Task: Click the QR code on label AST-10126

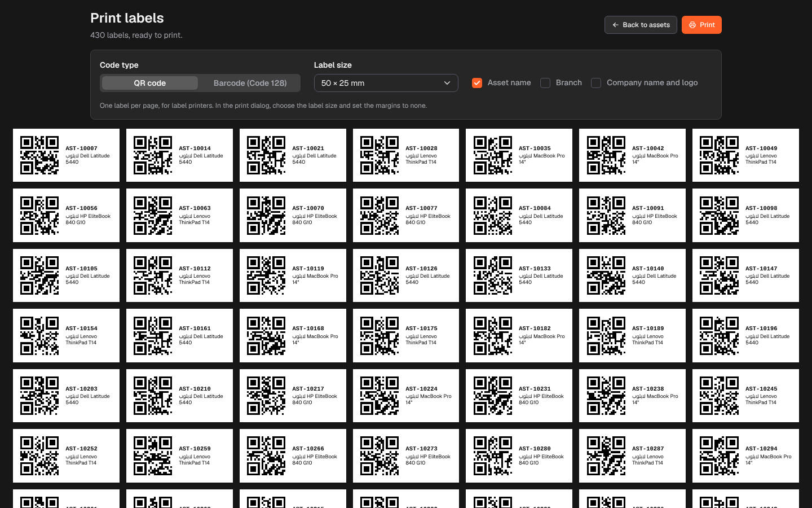Action: tap(379, 275)
